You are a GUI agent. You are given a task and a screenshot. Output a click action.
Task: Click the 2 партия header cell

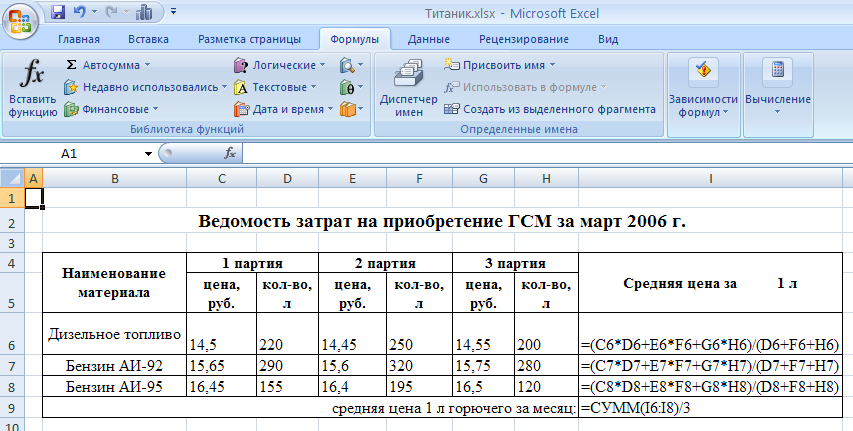point(385,263)
